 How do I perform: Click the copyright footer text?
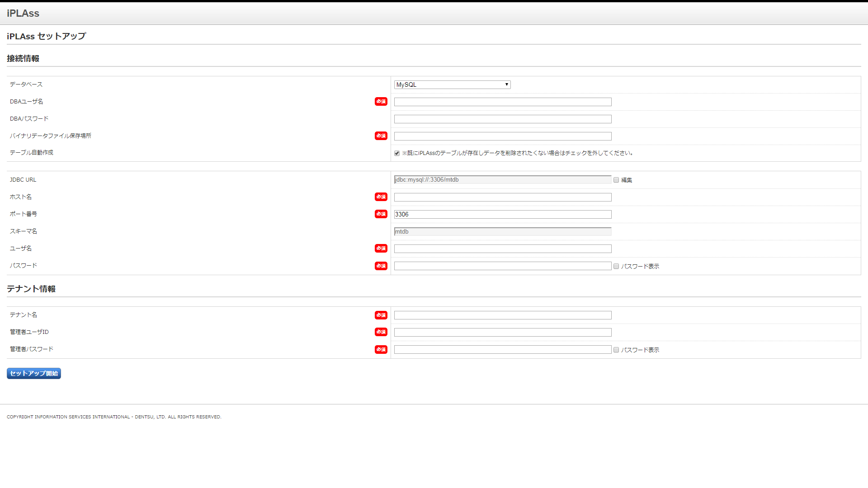tap(114, 417)
